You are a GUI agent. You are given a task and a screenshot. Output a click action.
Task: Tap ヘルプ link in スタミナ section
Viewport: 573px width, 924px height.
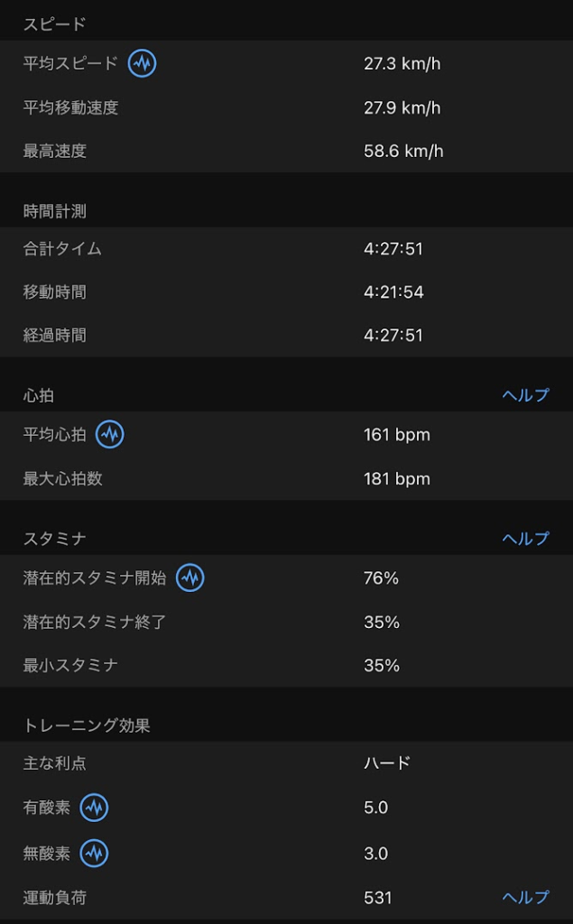pyautogui.click(x=525, y=539)
